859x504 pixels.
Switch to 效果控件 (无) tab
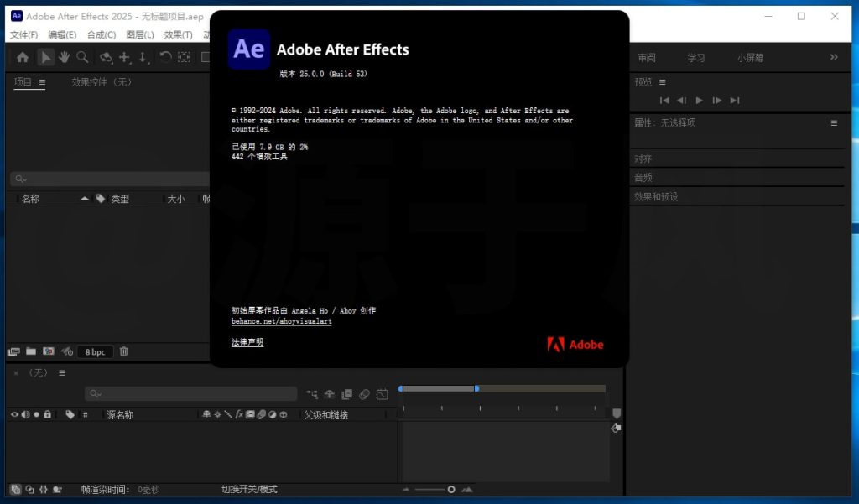pos(102,82)
